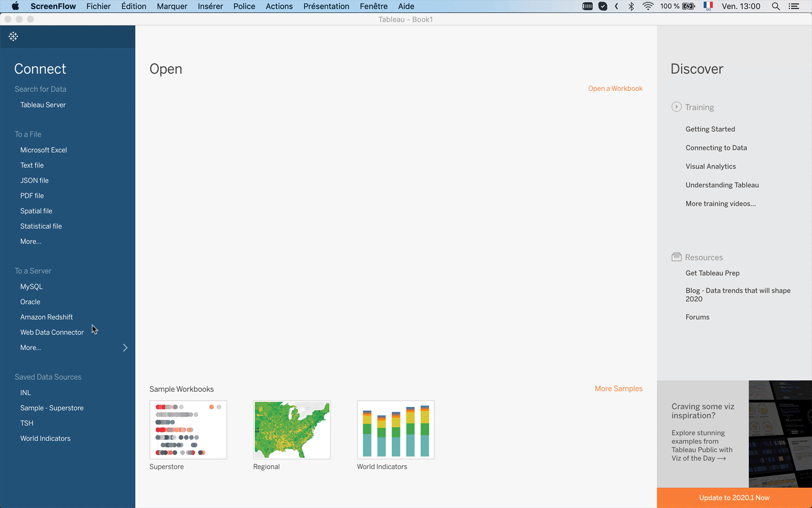
Task: Click the Get Tableau Prep link
Action: pyautogui.click(x=713, y=273)
